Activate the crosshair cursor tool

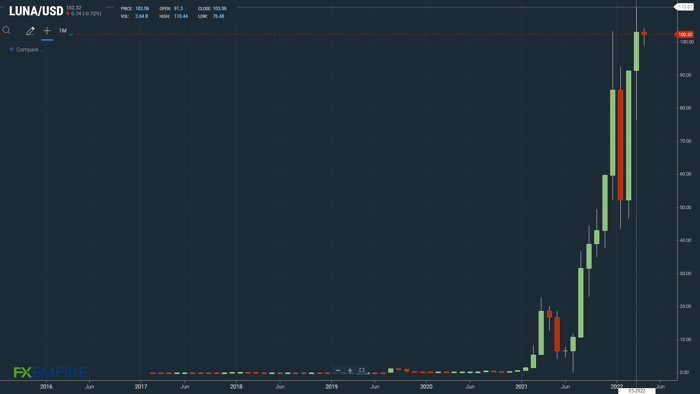click(x=47, y=31)
